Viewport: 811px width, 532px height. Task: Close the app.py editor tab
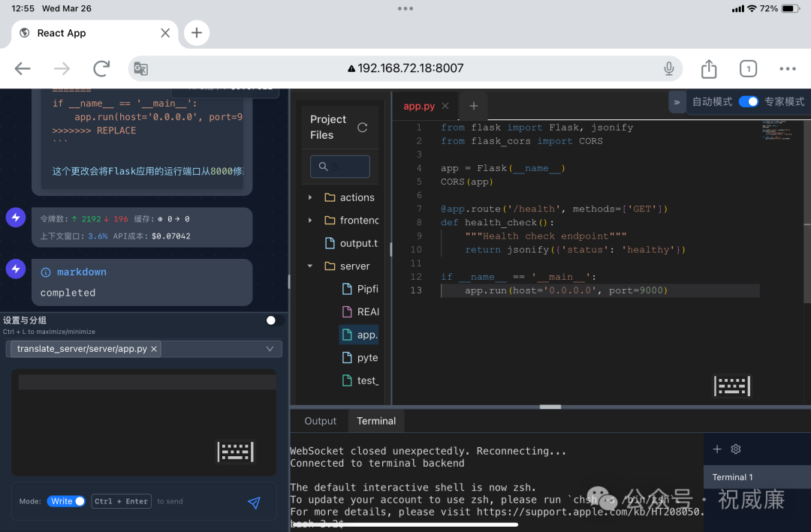point(445,106)
